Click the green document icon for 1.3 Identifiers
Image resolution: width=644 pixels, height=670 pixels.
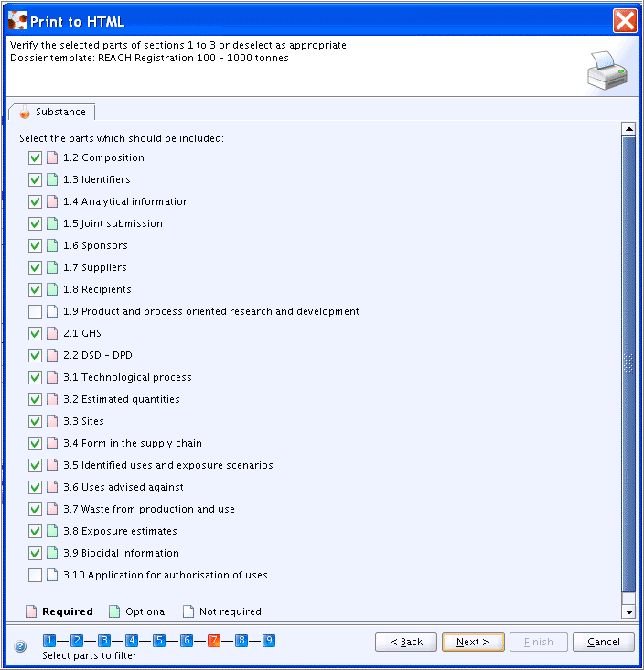click(x=52, y=179)
